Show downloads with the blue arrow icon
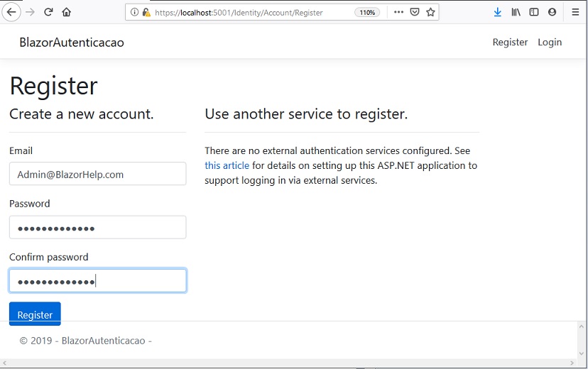 (x=498, y=12)
